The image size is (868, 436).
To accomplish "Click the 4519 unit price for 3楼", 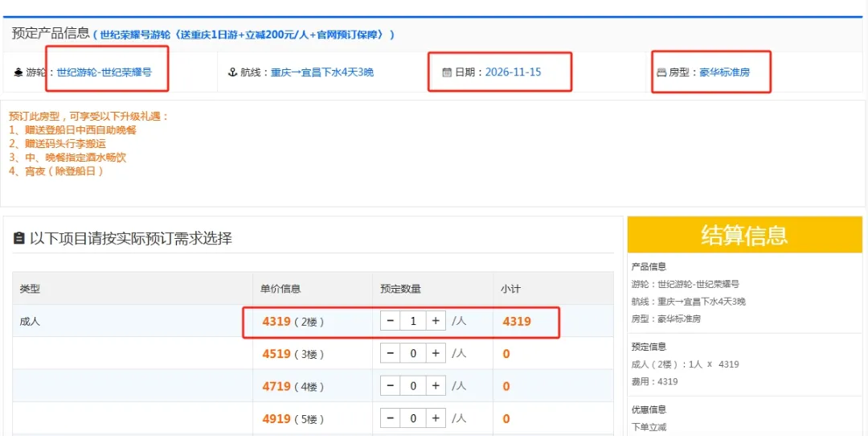I will coord(276,353).
